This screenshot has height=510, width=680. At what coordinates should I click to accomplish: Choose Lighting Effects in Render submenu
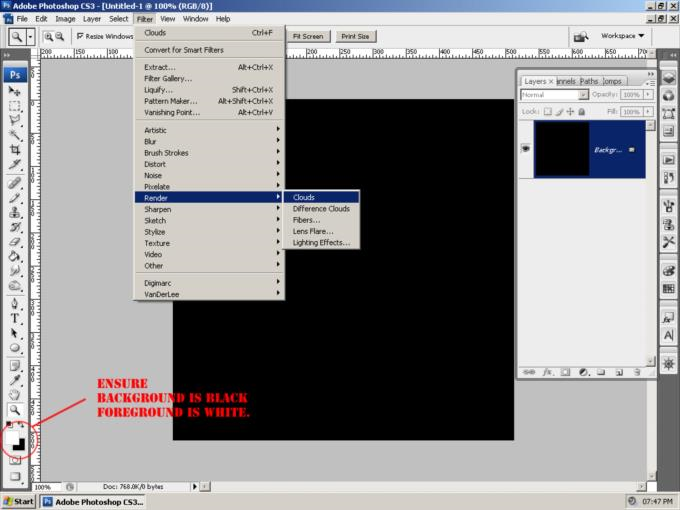tap(321, 242)
